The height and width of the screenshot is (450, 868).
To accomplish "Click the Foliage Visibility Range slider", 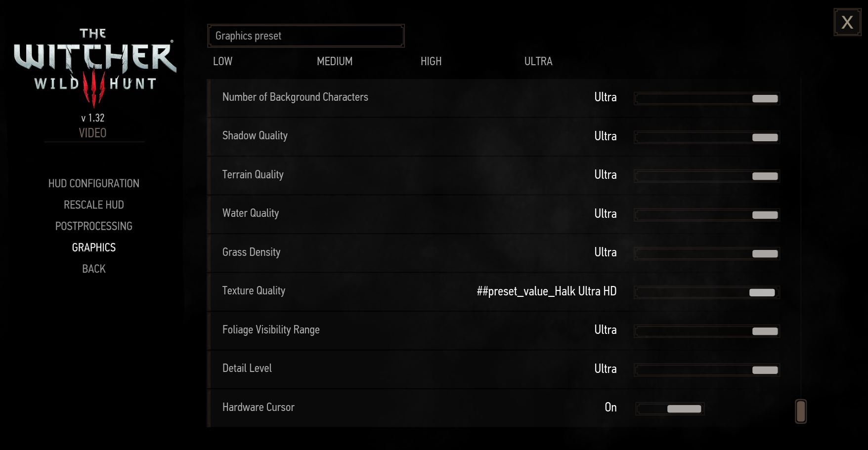I will pos(707,331).
